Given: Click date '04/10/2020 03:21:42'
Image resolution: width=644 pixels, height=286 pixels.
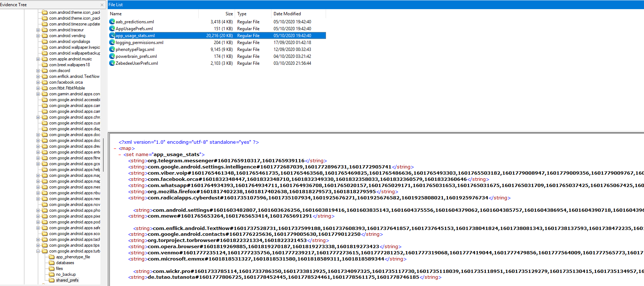Looking at the screenshot, I should pos(292,56).
